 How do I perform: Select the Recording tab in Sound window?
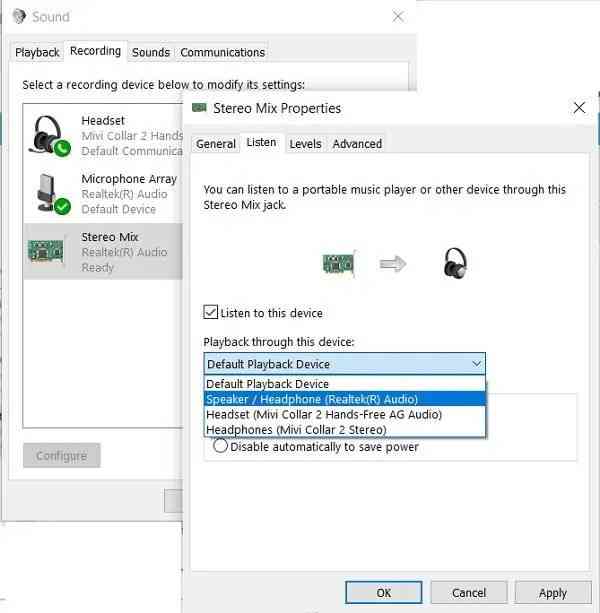[x=95, y=51]
